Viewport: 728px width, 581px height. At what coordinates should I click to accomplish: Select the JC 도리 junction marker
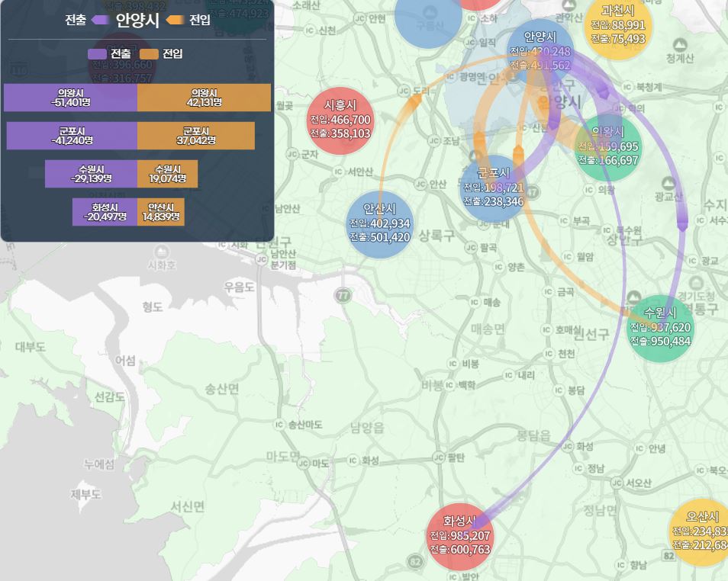pyautogui.click(x=404, y=91)
